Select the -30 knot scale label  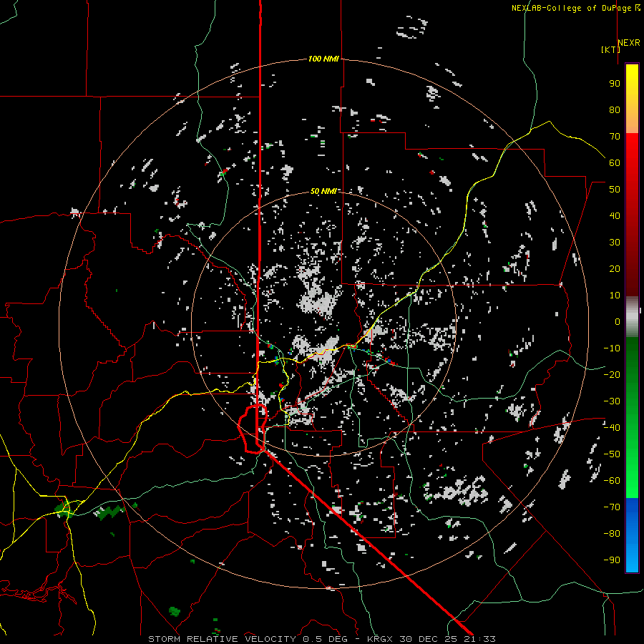pos(612,401)
